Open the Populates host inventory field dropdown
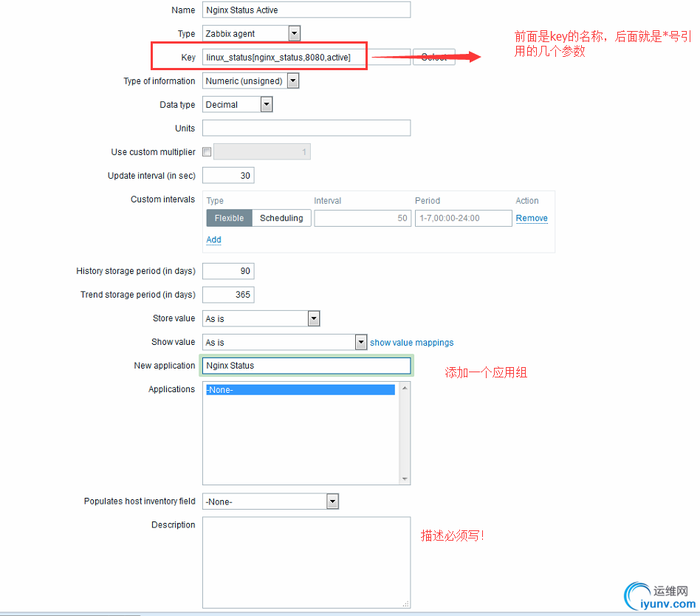 click(270, 502)
